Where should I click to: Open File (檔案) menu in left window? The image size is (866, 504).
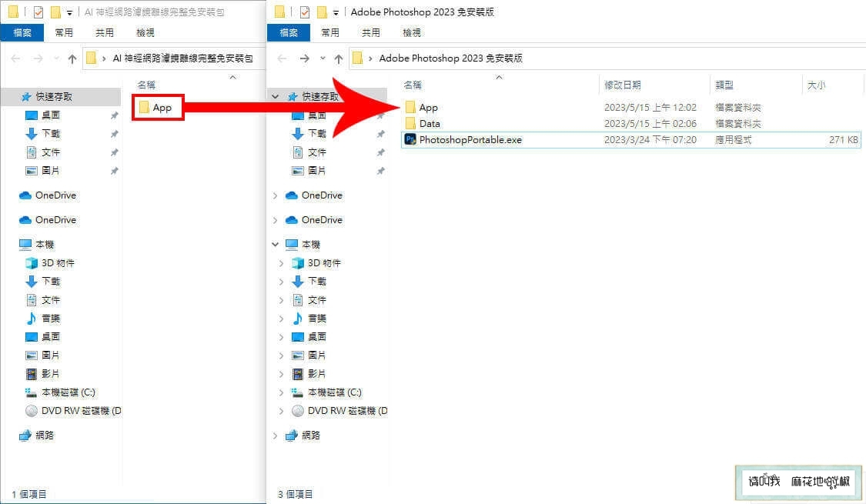pos(22,32)
